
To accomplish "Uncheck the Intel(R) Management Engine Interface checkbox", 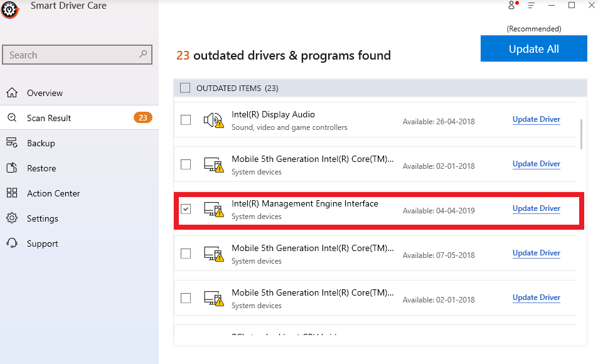I will (x=185, y=209).
